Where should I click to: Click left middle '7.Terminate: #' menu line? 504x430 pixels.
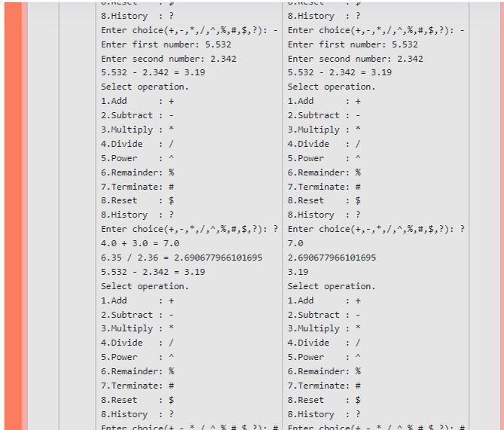pyautogui.click(x=138, y=187)
